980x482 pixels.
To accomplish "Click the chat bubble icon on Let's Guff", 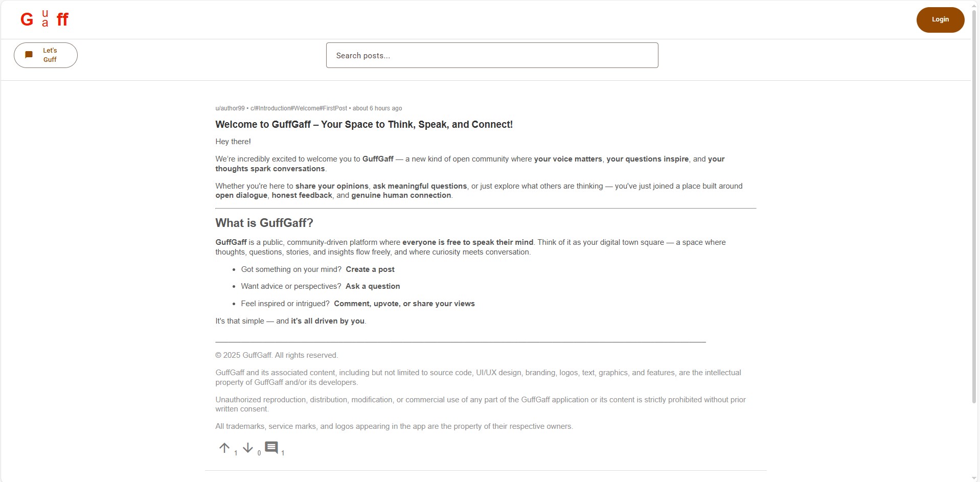I will [x=30, y=55].
